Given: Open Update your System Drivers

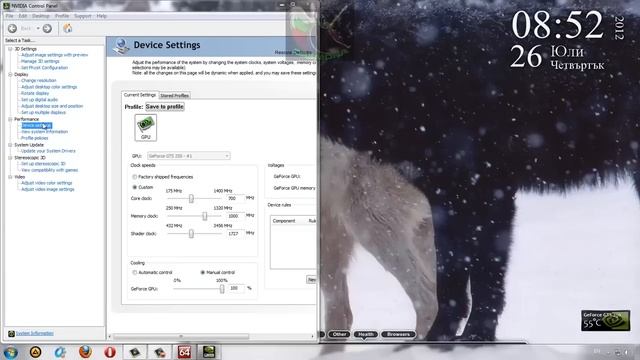Looking at the screenshot, I should point(48,151).
